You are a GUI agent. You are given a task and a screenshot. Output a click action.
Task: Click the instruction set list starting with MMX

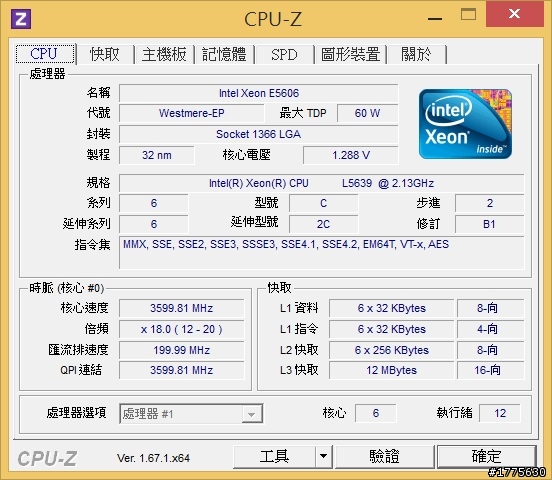[x=321, y=253]
